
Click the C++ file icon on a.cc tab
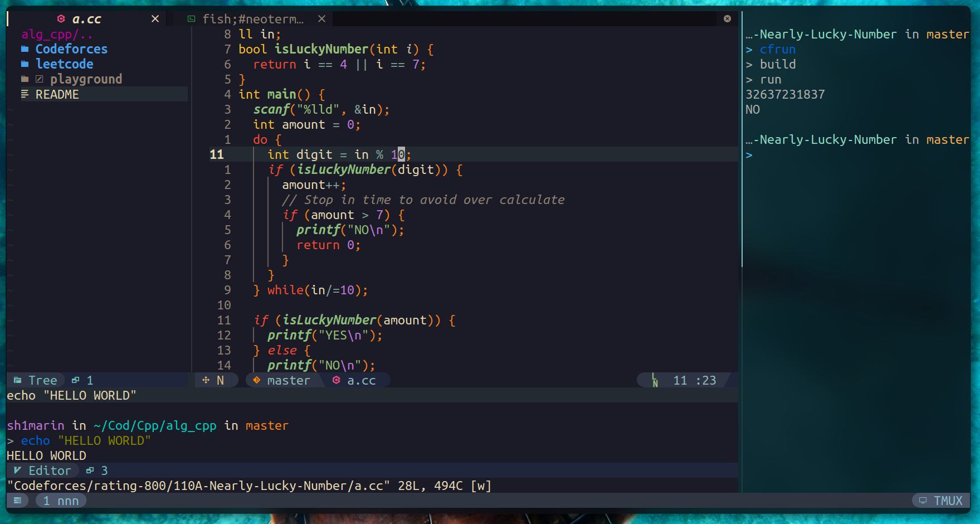coord(61,19)
